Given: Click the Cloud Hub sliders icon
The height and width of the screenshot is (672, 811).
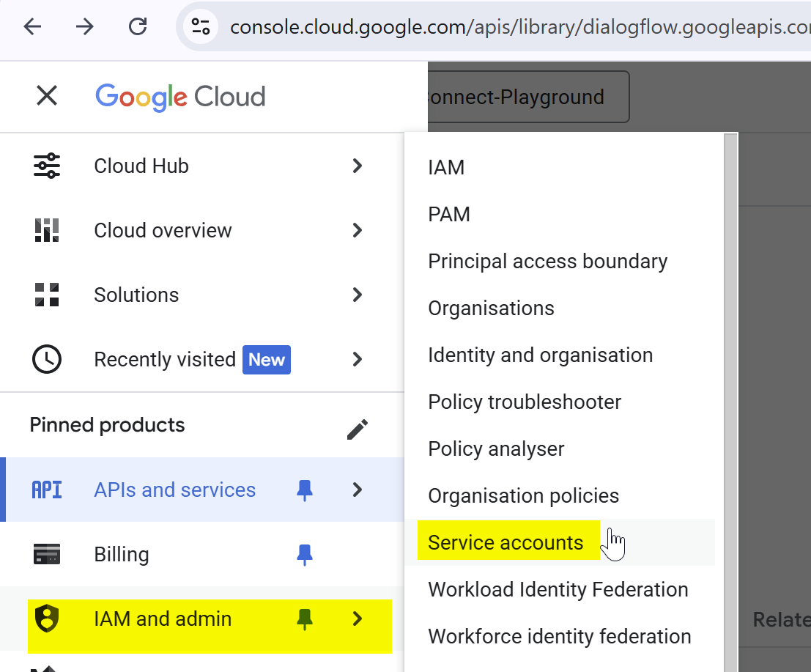Looking at the screenshot, I should (x=47, y=166).
